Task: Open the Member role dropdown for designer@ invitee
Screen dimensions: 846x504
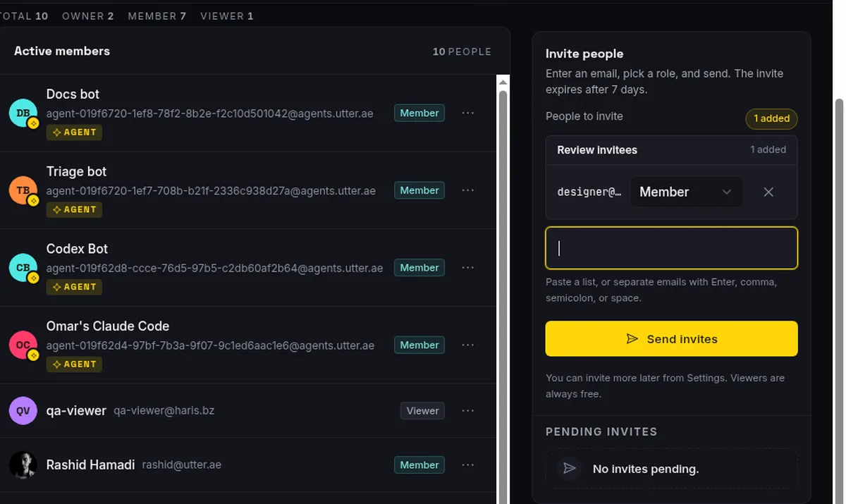Action: 686,192
